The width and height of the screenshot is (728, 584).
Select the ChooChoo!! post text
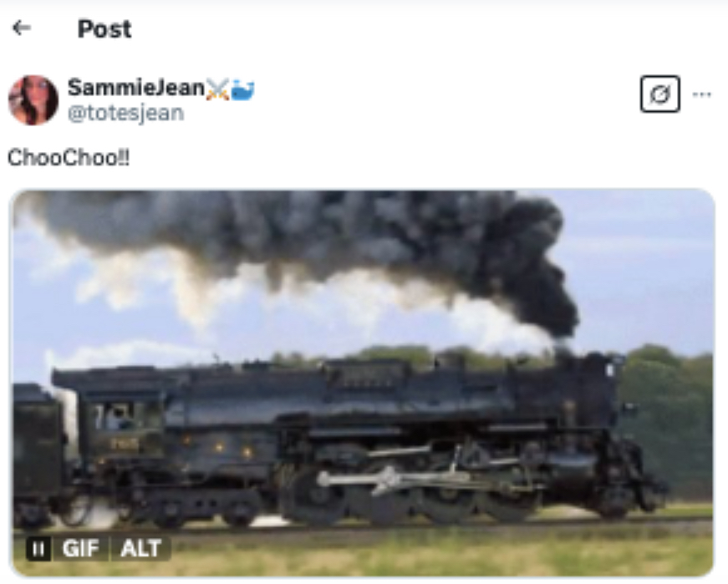69,157
